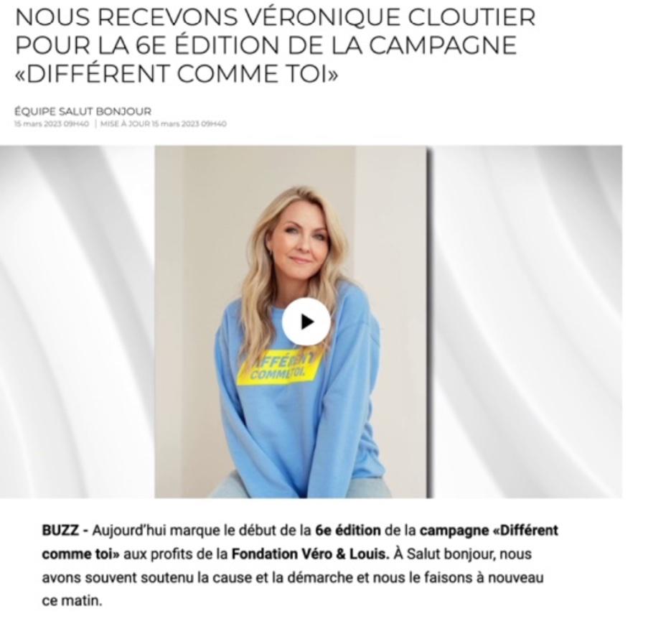
Task: Click the article headline about Véronique Cloutier
Action: [x=275, y=45]
